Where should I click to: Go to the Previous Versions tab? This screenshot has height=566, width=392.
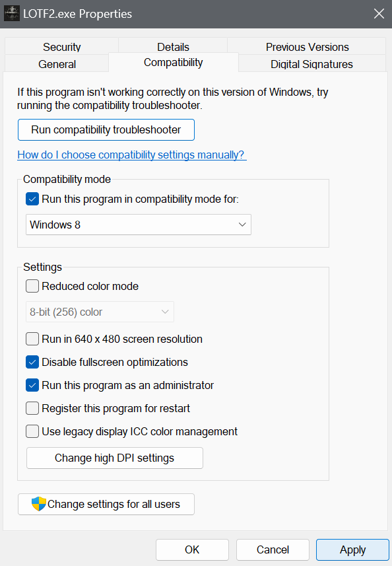coord(308,47)
